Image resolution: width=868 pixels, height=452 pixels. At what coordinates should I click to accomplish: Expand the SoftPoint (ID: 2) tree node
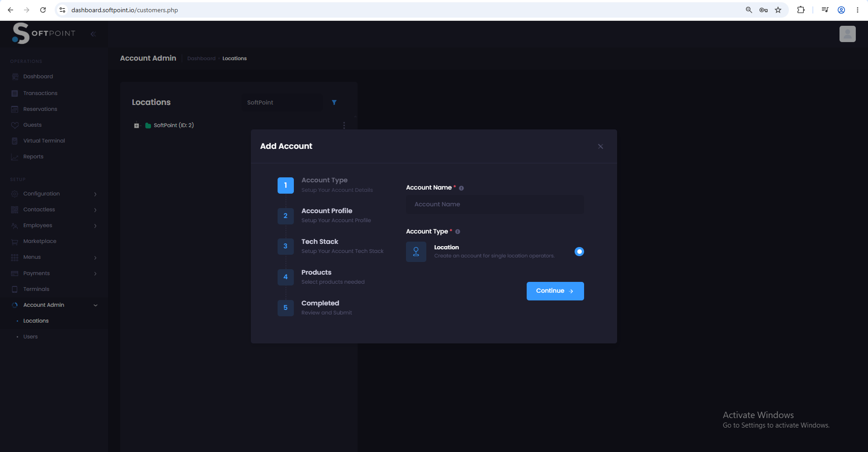click(137, 126)
